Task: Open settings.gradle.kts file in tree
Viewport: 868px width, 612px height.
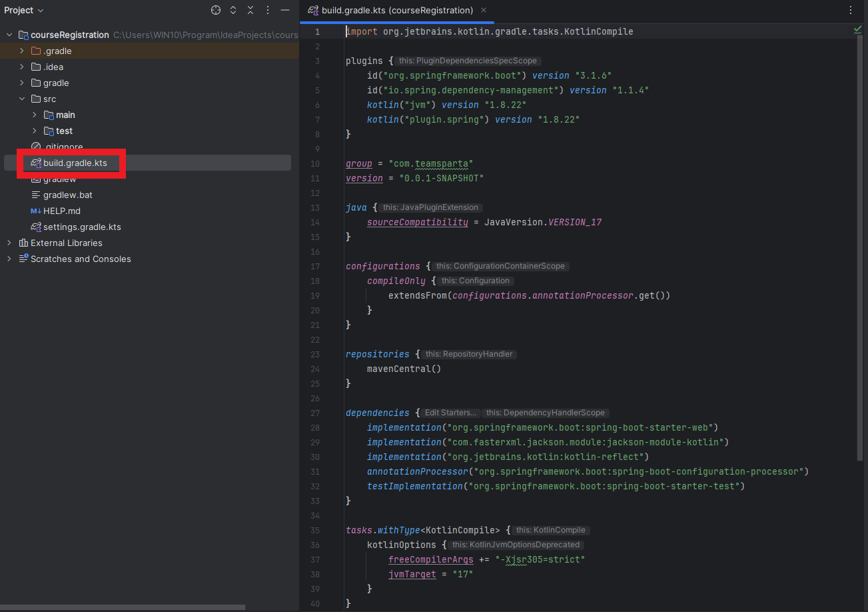Action: (x=82, y=227)
